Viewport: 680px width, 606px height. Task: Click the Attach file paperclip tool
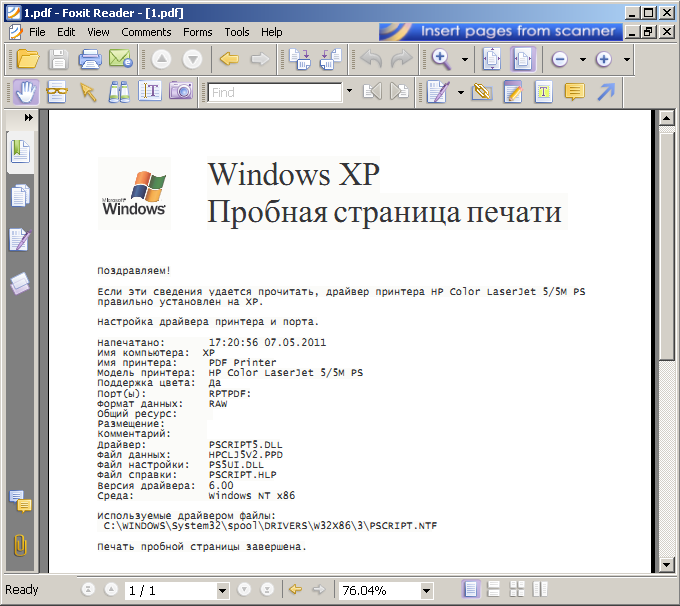(482, 92)
